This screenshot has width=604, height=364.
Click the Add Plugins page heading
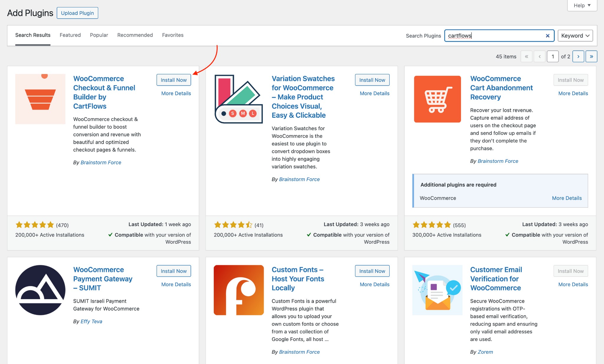pyautogui.click(x=30, y=13)
